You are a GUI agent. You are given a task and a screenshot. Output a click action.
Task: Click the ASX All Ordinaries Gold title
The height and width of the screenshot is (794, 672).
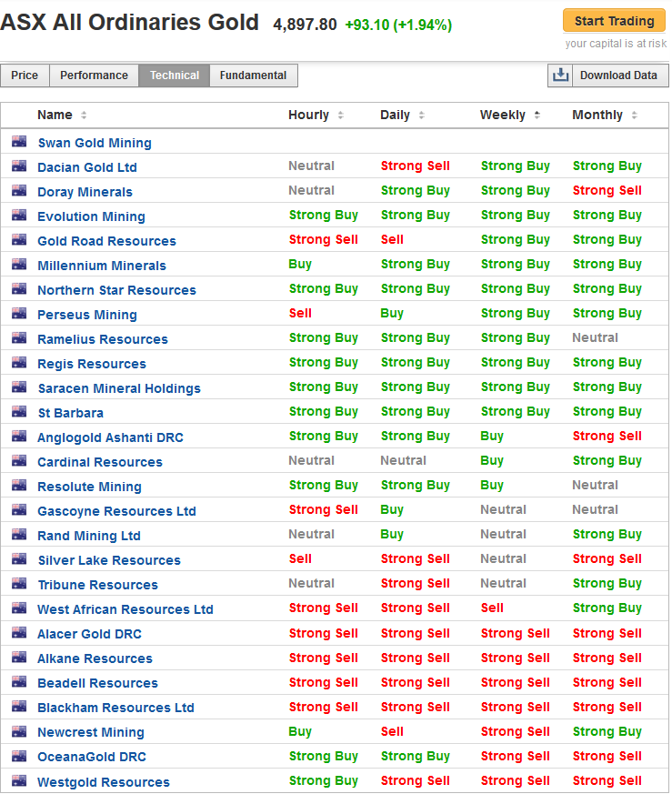[130, 23]
